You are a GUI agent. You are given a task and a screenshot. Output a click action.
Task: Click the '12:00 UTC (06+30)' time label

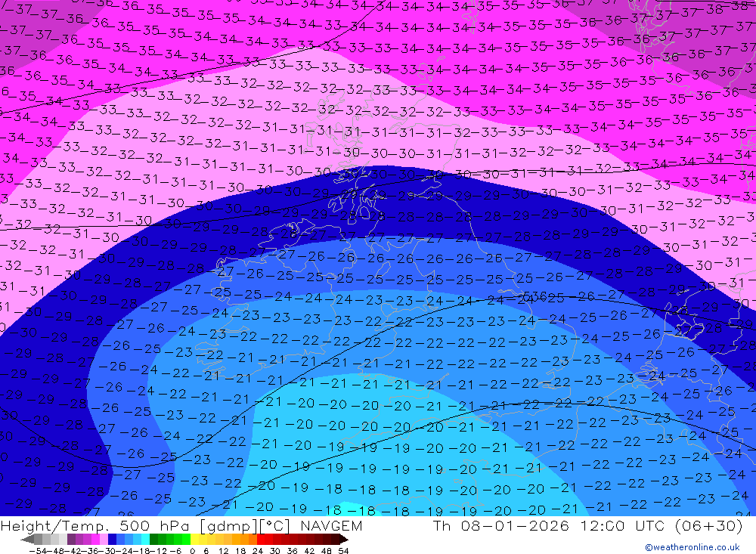(x=661, y=525)
